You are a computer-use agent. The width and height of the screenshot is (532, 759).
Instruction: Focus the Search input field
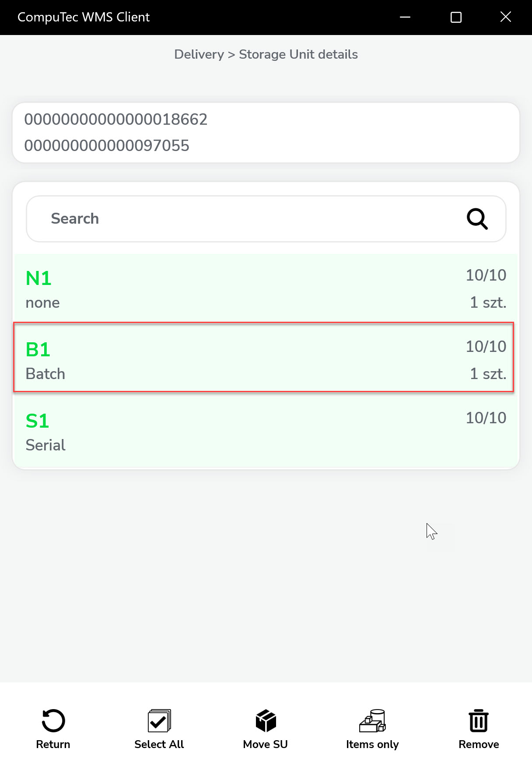pos(245,219)
